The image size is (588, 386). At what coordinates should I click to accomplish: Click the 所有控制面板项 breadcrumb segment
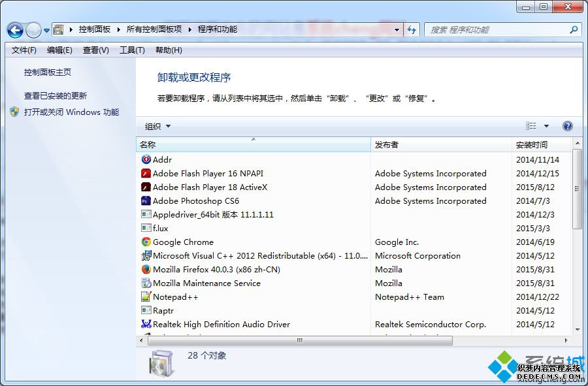(x=154, y=29)
